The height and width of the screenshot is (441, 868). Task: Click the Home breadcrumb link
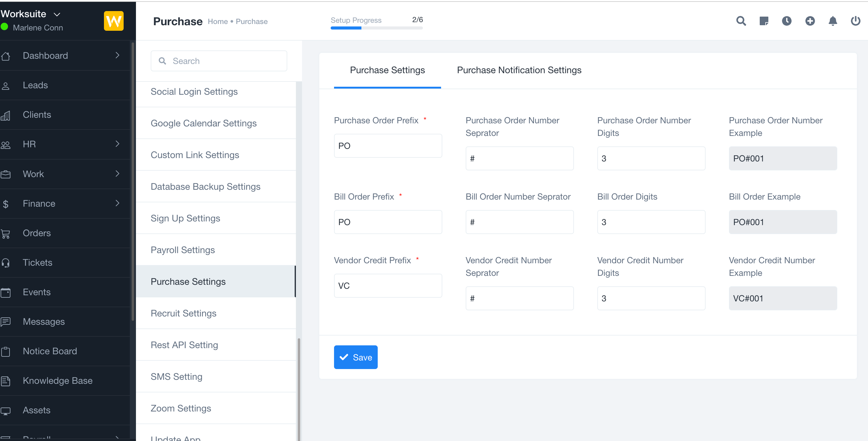217,21
